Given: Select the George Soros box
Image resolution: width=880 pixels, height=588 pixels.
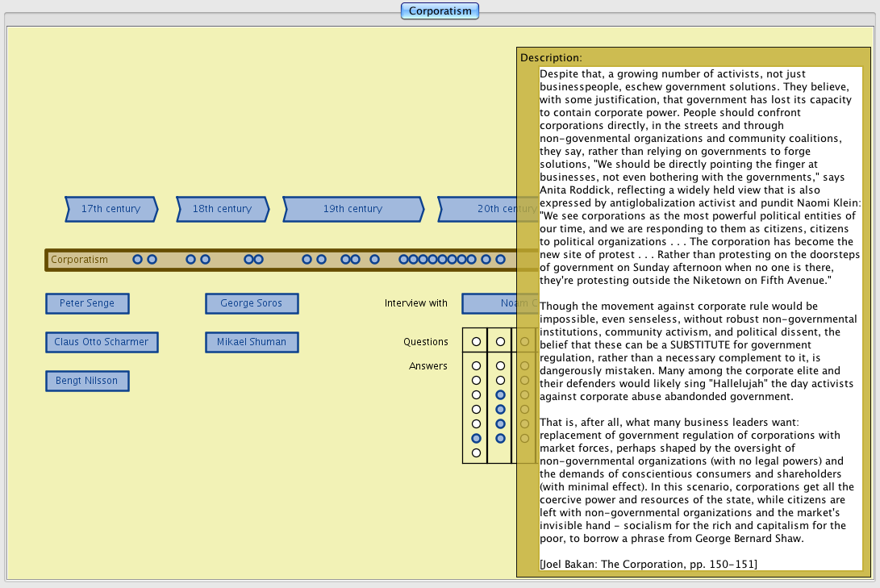Looking at the screenshot, I should [x=252, y=303].
